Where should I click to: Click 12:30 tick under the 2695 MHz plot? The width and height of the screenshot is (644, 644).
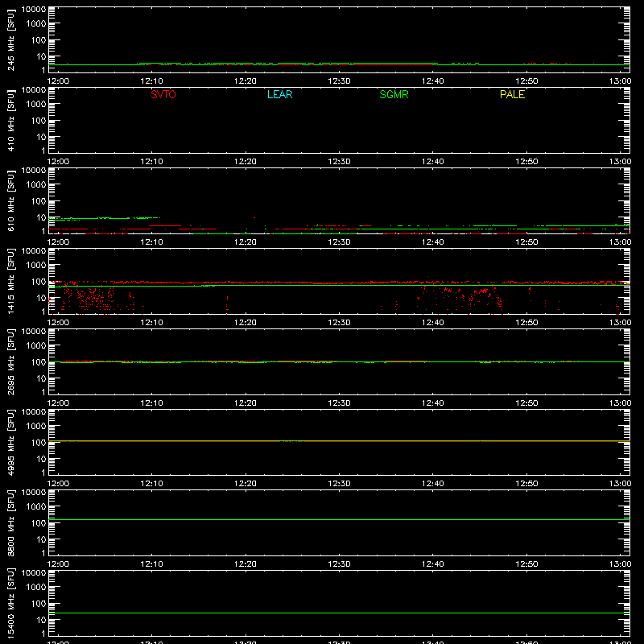(339, 403)
